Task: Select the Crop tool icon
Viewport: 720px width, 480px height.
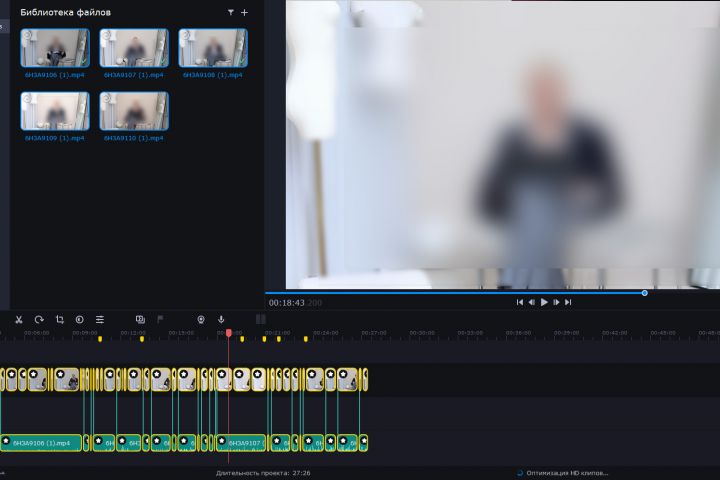Action: [x=60, y=320]
